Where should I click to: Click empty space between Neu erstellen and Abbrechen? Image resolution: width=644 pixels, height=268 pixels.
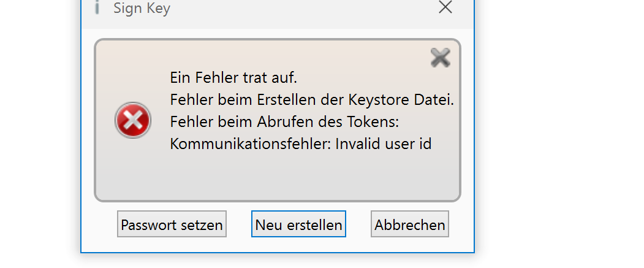tap(358, 224)
